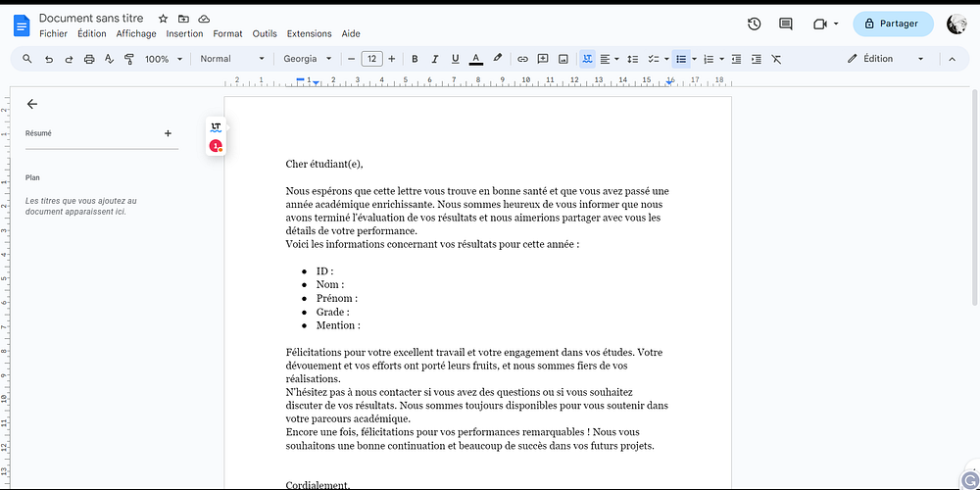The height and width of the screenshot is (490, 980).
Task: Open the Outils menu
Action: 265,33
